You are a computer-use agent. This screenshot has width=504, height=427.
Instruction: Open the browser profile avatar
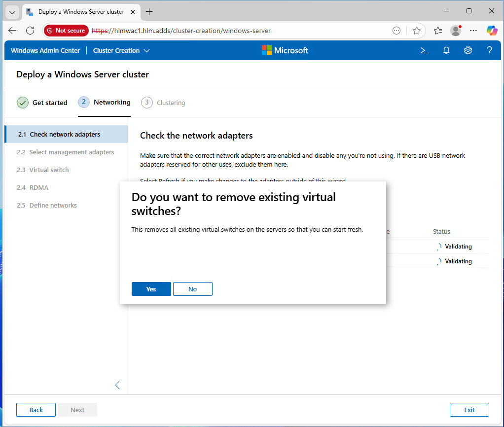[456, 31]
